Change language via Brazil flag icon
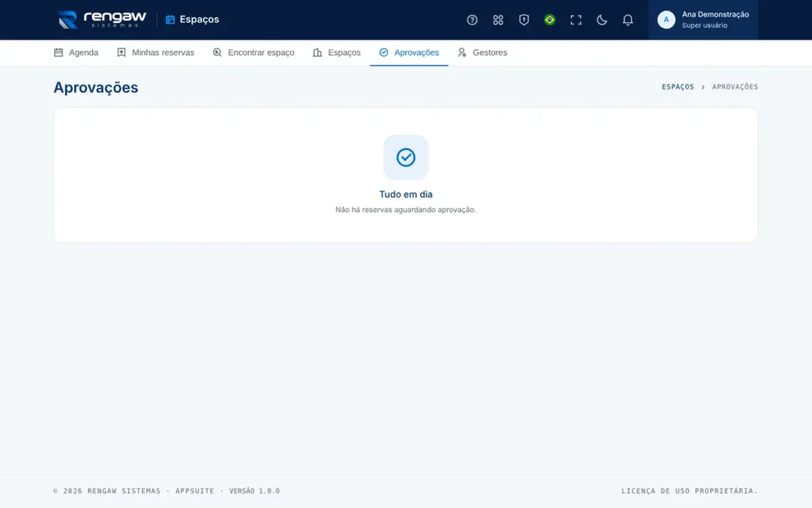Image resolution: width=812 pixels, height=508 pixels. click(x=550, y=20)
